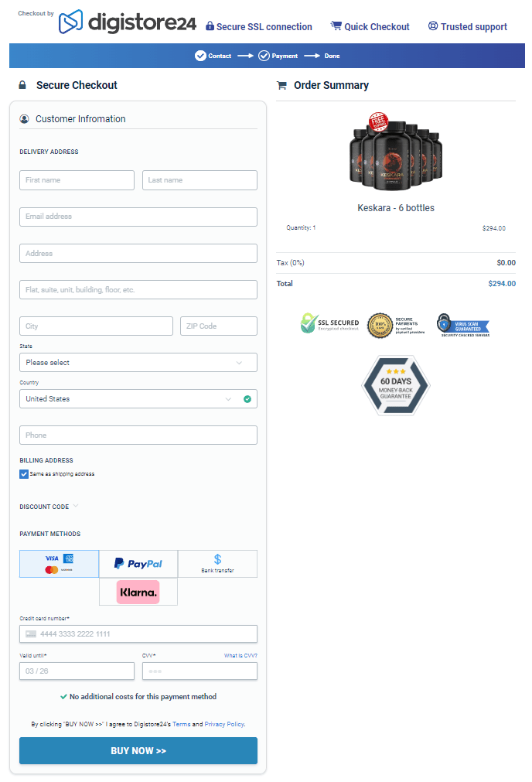This screenshot has width=532, height=782.
Task: Open the Privacy Policy link
Action: [223, 725]
